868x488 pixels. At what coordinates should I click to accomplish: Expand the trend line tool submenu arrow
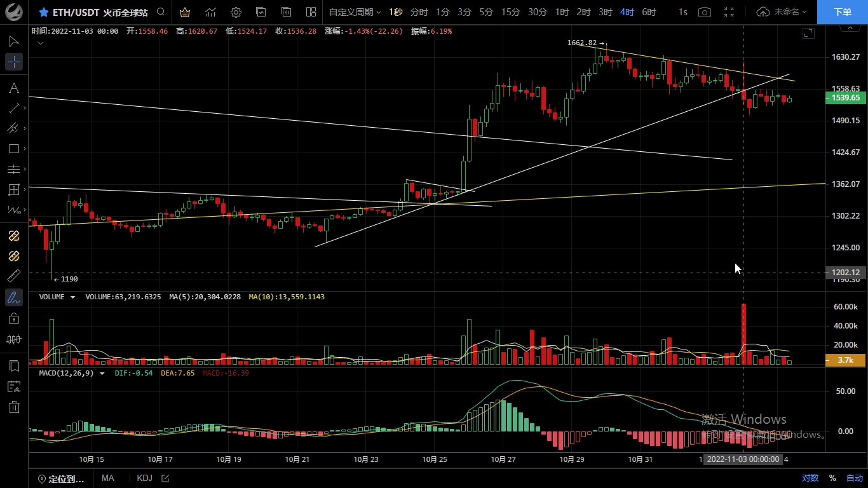[25, 109]
